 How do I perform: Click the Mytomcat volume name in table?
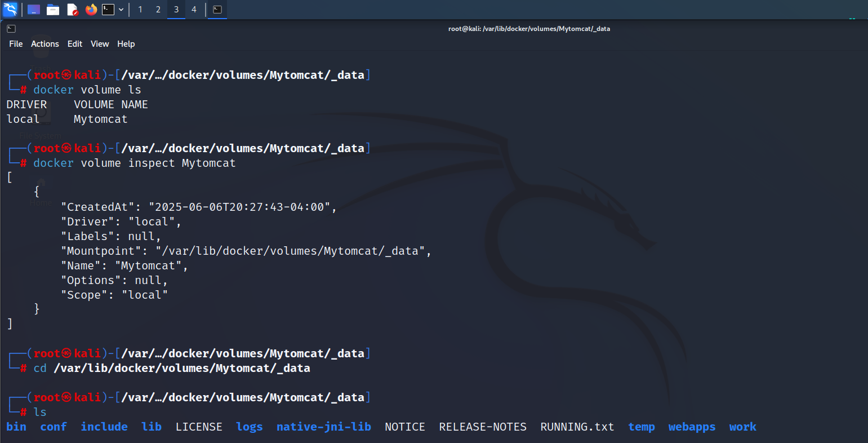click(x=101, y=119)
